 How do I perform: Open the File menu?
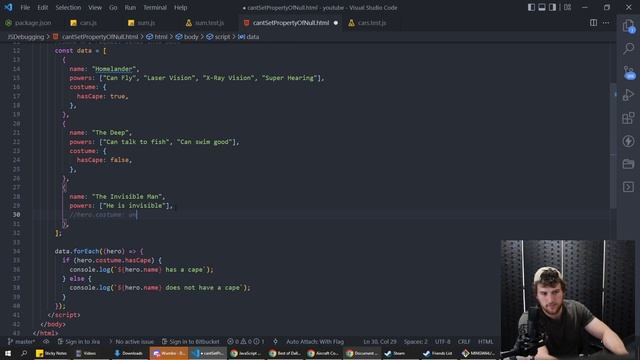(x=25, y=7)
